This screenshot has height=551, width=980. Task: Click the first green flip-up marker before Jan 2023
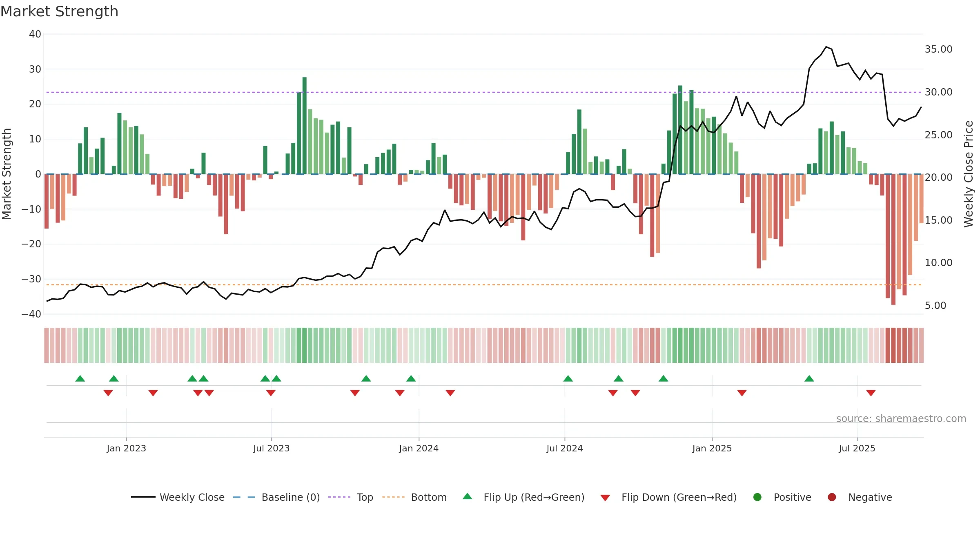[x=80, y=378]
